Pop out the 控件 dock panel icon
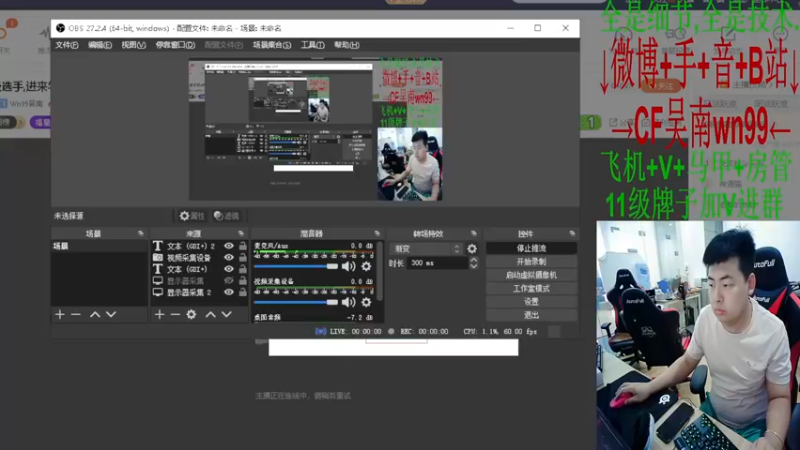The image size is (800, 450). tap(572, 233)
